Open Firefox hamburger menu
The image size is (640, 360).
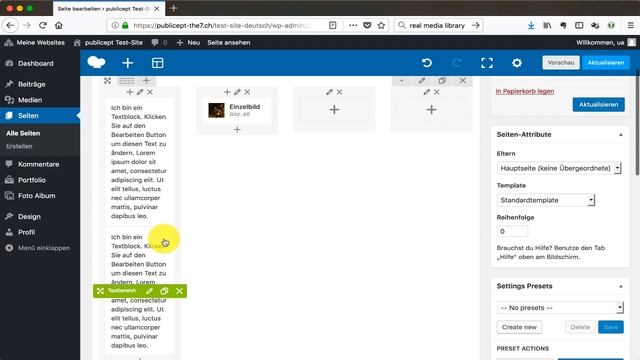(631, 25)
